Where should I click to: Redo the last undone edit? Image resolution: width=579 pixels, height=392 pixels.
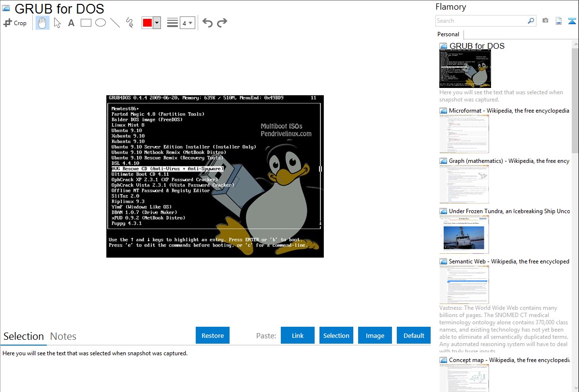click(222, 23)
